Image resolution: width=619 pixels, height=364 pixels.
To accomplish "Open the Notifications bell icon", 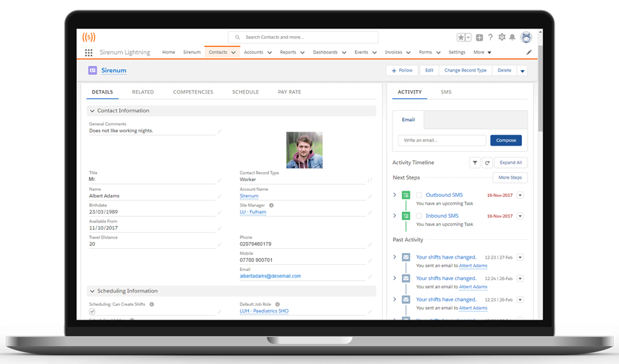I will click(512, 37).
